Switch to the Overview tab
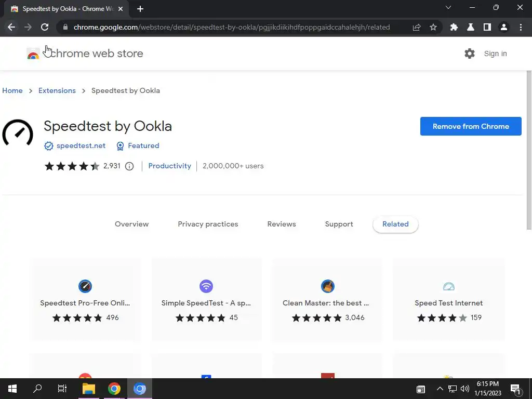 (131, 224)
